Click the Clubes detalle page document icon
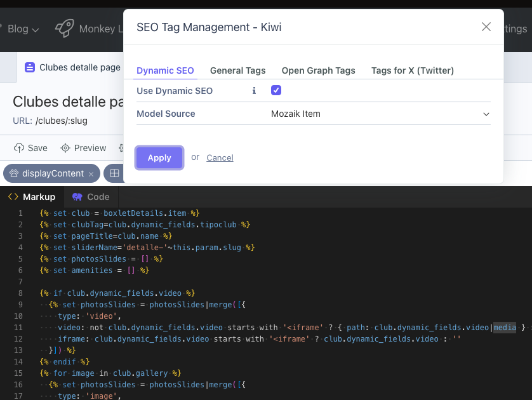This screenshot has height=400, width=532. tap(30, 67)
